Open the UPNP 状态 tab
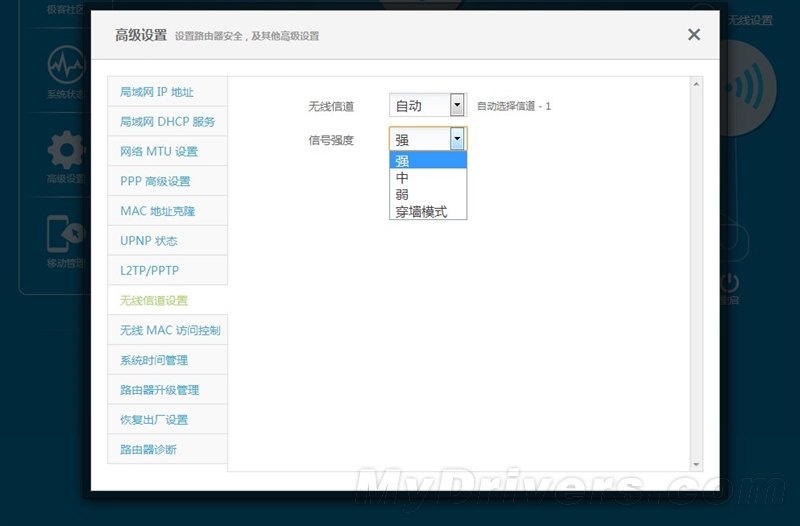 [167, 241]
